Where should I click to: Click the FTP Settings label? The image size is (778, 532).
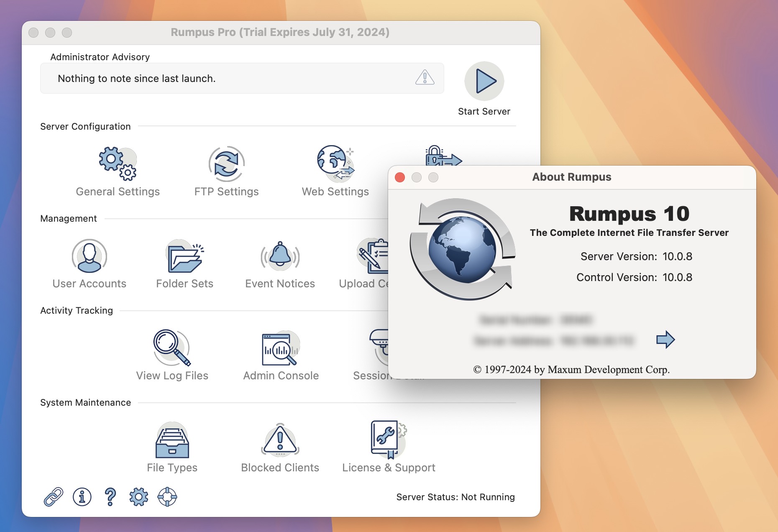tap(226, 192)
